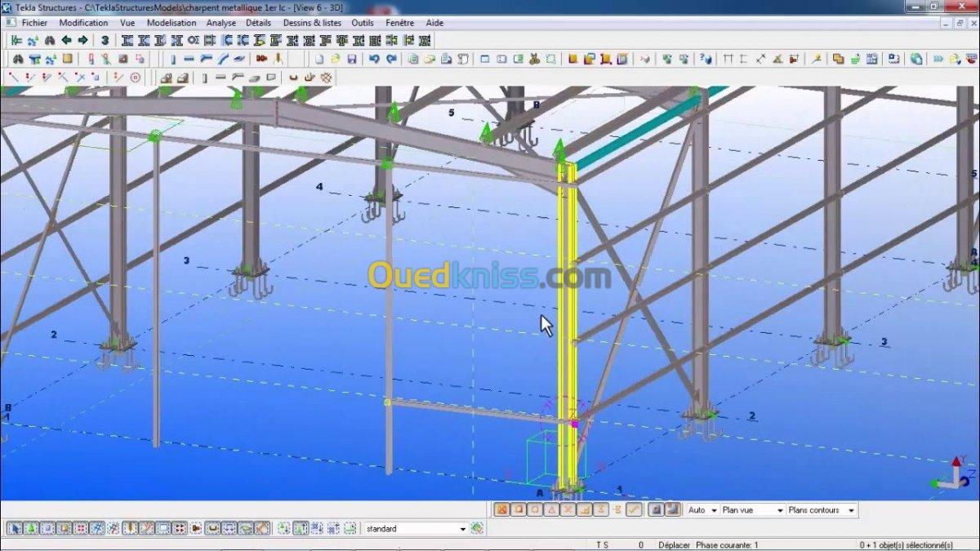Toggle the first selection switch in bottom toolbar

[15, 528]
